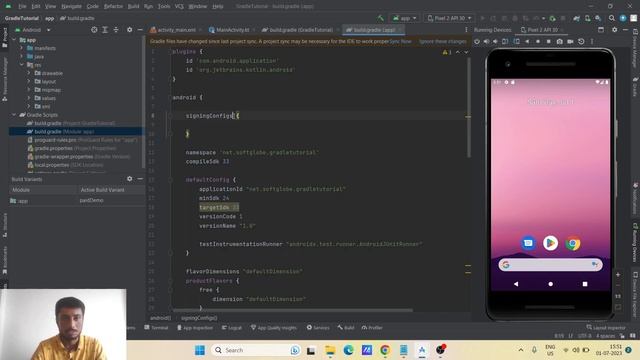
Task: Click emulator rotate left icon
Action: click(505, 41)
